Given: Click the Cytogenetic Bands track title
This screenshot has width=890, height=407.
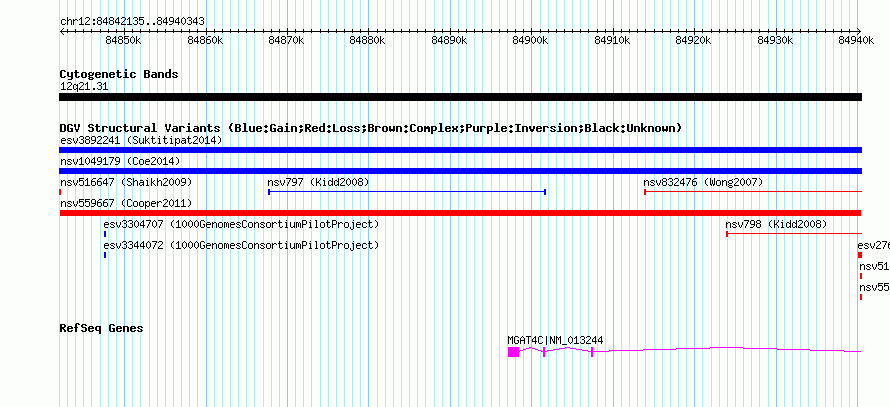Looking at the screenshot, I should point(119,74).
